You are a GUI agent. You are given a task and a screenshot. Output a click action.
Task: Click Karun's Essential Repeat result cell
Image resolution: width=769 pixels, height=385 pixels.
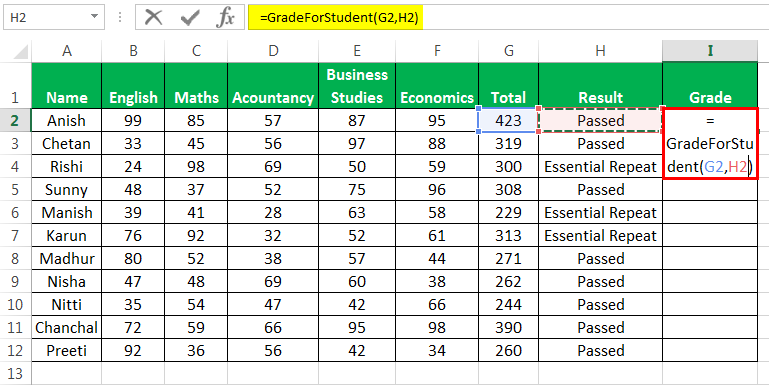pos(600,235)
